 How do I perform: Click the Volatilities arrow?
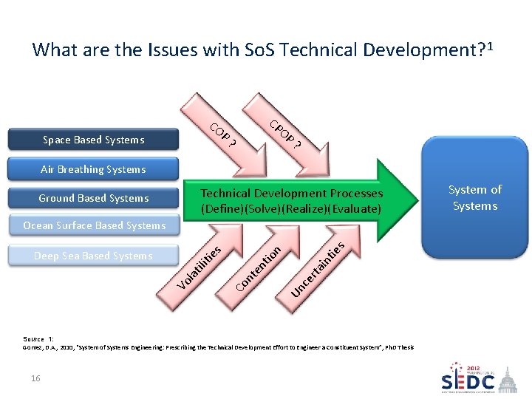click(x=200, y=267)
